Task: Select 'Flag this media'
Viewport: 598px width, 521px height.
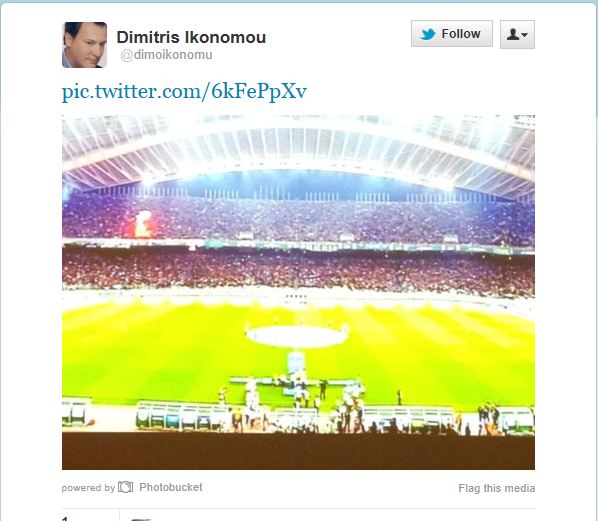Action: (x=497, y=488)
